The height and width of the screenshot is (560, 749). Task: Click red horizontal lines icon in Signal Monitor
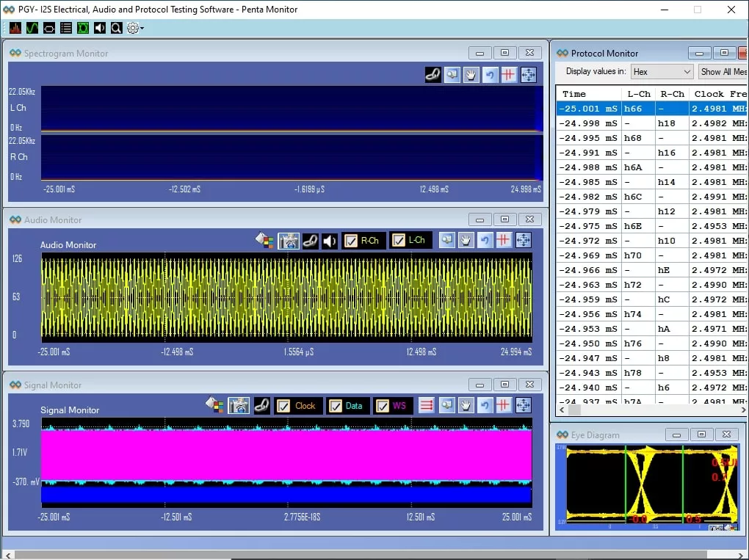tap(427, 405)
